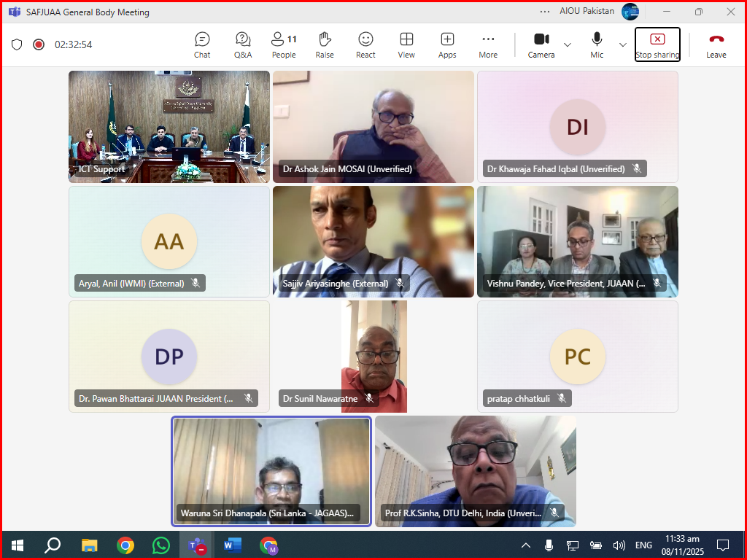Toggle the Camera on or off
This screenshot has height=560, width=747.
[x=541, y=44]
